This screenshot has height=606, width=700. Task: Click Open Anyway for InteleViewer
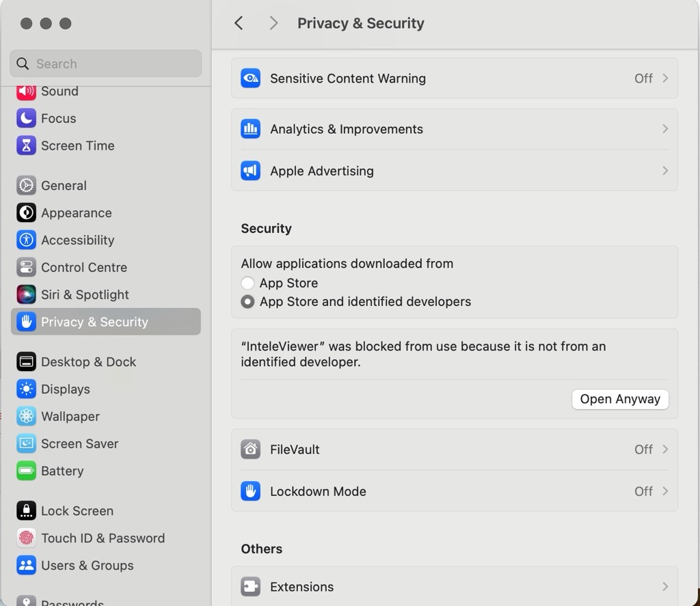[620, 399]
